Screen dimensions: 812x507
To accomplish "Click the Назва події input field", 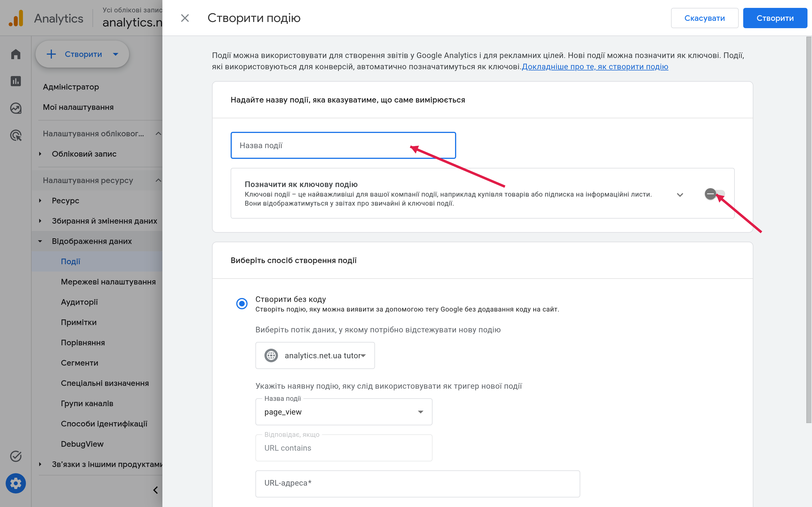I will click(343, 145).
